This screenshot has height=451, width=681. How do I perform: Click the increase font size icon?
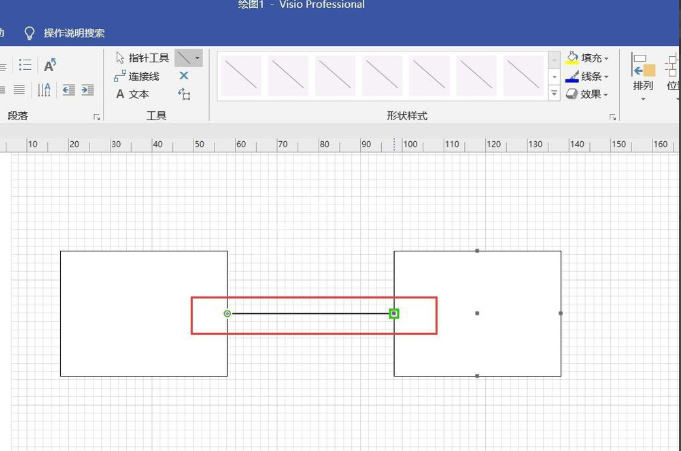[50, 65]
